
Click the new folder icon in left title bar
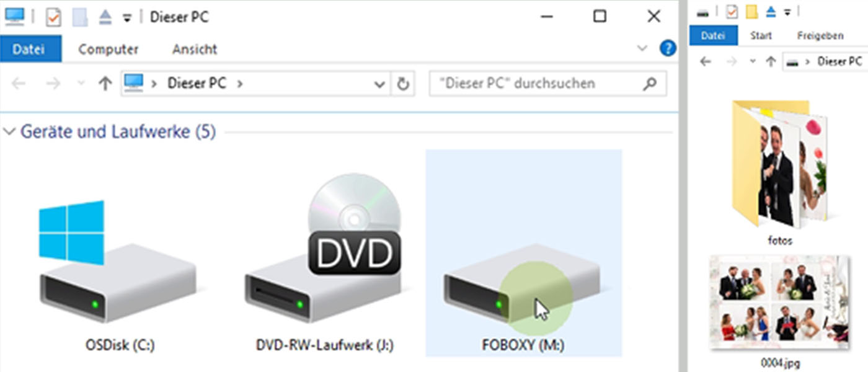tap(80, 17)
